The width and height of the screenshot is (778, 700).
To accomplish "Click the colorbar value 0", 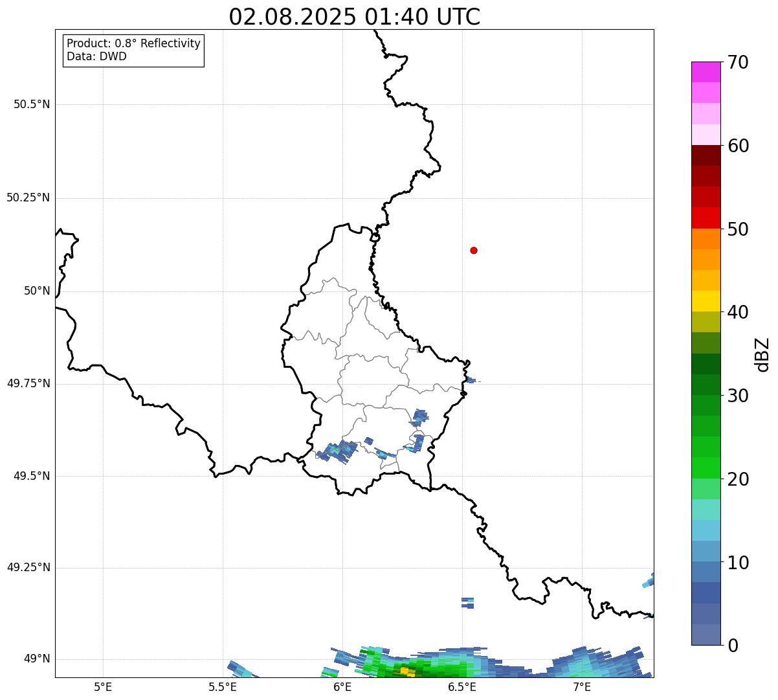I will point(733,646).
